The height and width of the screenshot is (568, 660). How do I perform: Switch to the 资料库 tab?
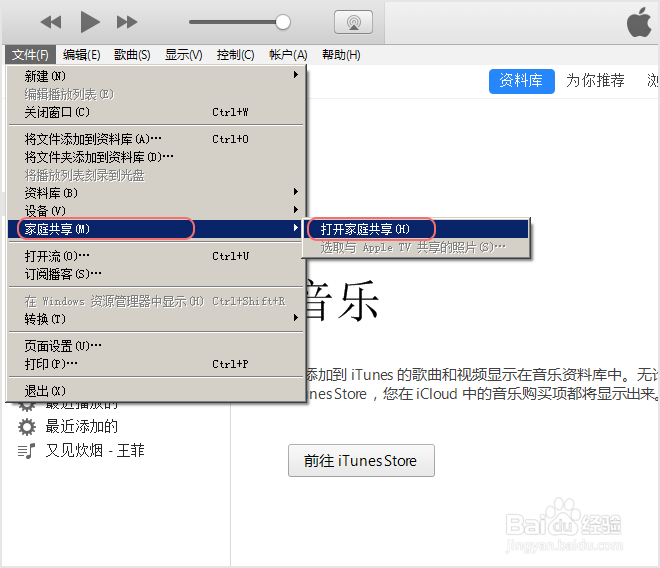pos(522,81)
